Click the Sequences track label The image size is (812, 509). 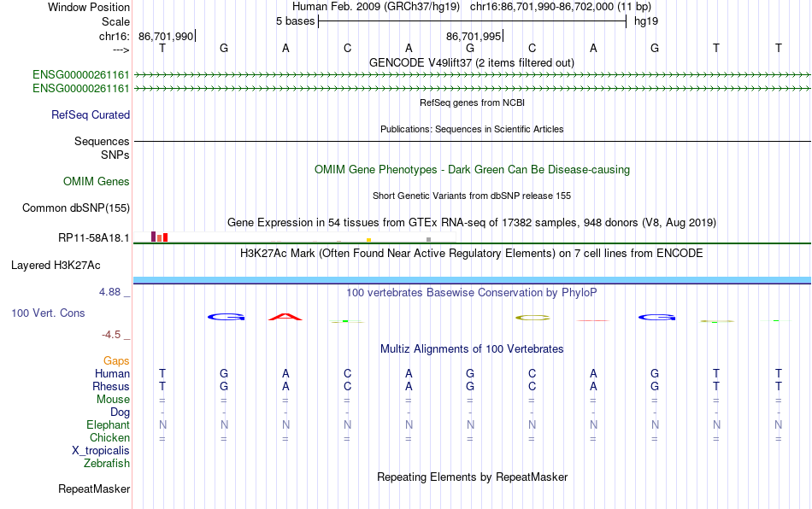pyautogui.click(x=102, y=141)
